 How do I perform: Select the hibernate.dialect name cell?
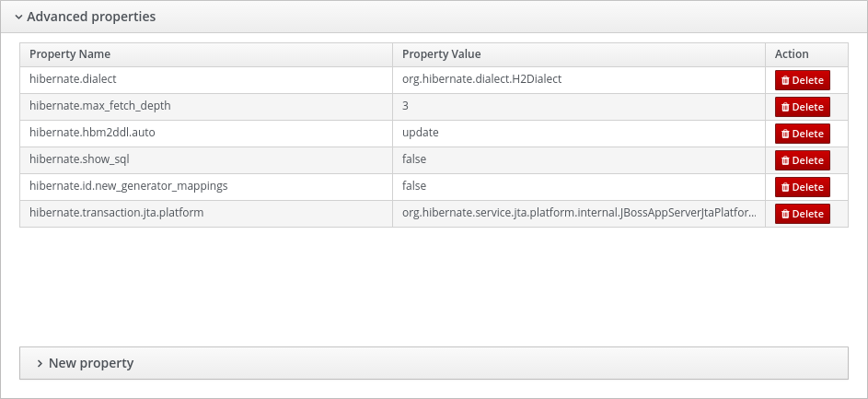pyautogui.click(x=206, y=80)
